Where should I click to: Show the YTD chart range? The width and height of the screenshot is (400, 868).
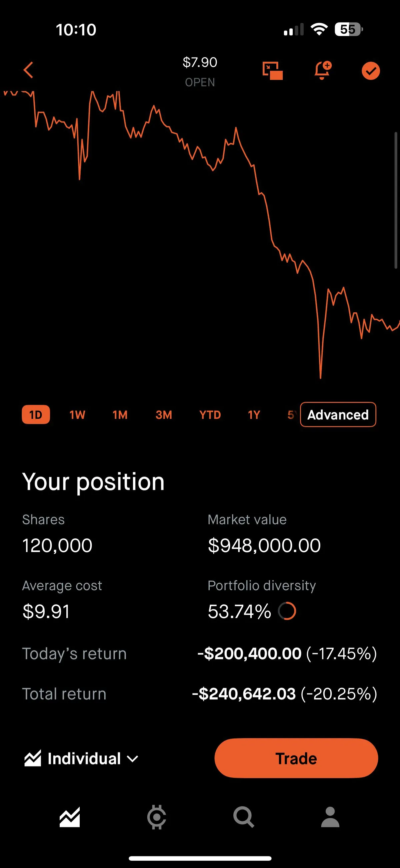point(210,415)
